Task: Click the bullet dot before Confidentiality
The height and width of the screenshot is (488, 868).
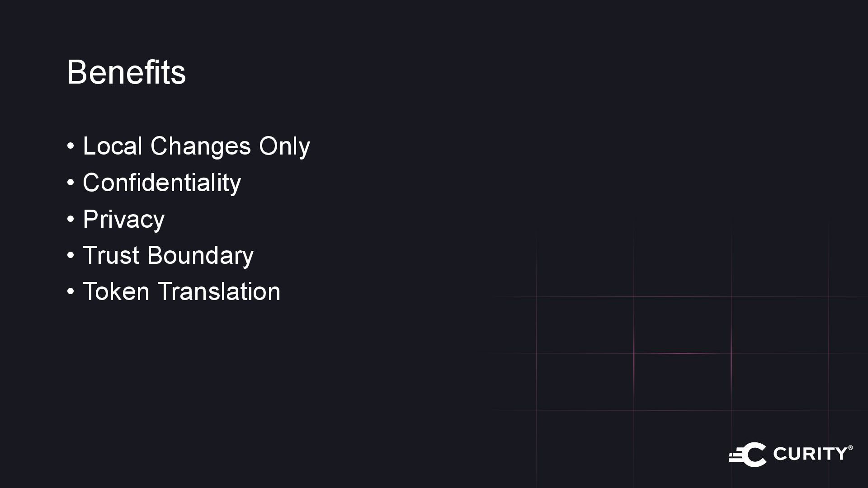Action: click(x=71, y=183)
